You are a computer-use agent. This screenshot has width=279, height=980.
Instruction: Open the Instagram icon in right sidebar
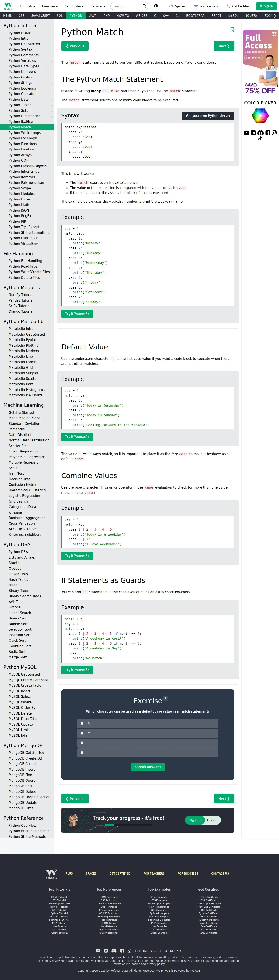(x=274, y=133)
